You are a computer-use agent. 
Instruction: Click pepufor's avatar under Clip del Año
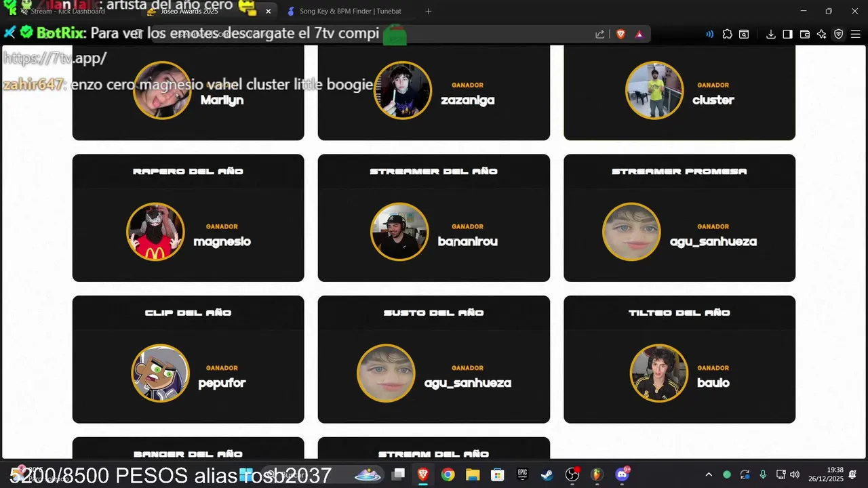click(160, 373)
